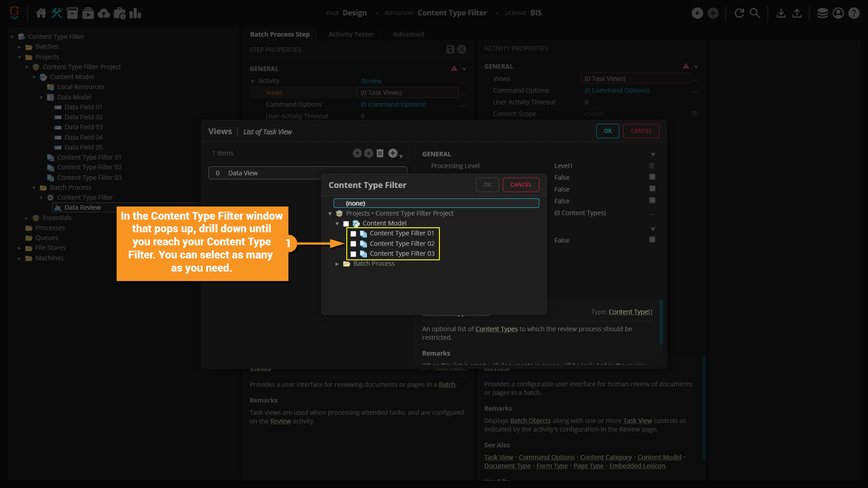Move item up in Views list
Image resolution: width=868 pixels, height=488 pixels.
357,153
